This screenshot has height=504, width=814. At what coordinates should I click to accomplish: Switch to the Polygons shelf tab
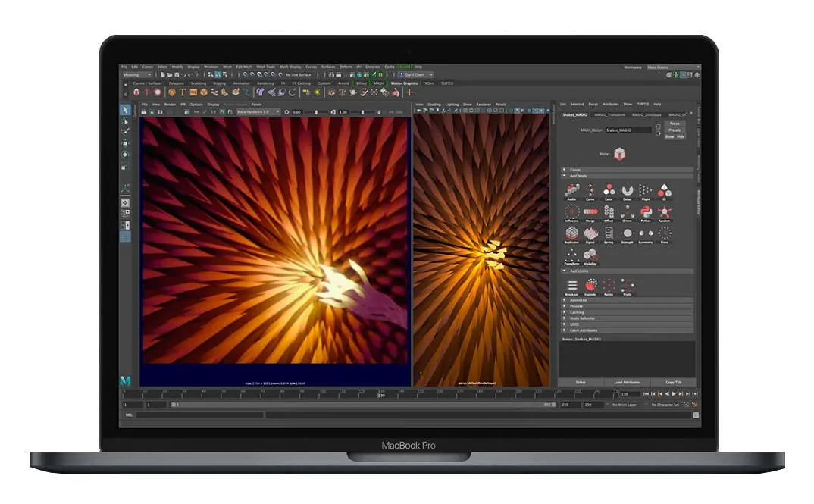tap(176, 83)
